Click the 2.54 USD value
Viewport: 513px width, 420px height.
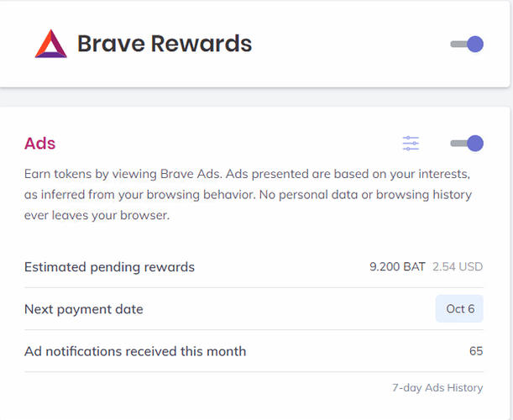[x=458, y=267]
